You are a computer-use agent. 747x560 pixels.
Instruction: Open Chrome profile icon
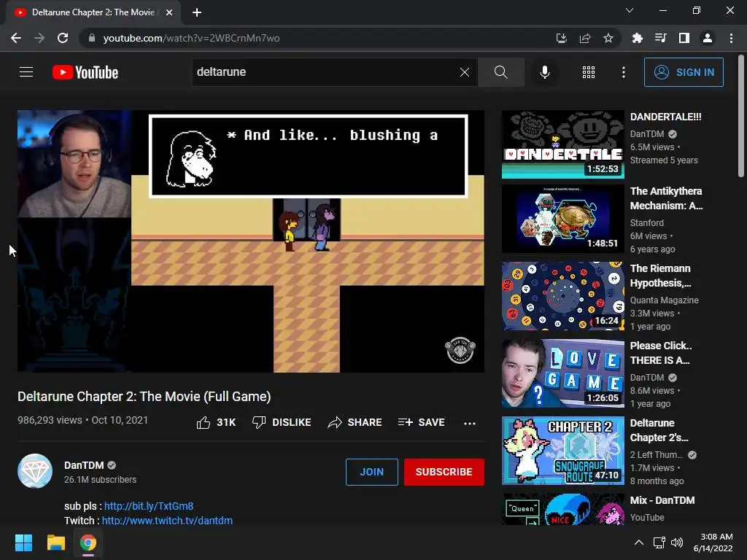coord(708,38)
